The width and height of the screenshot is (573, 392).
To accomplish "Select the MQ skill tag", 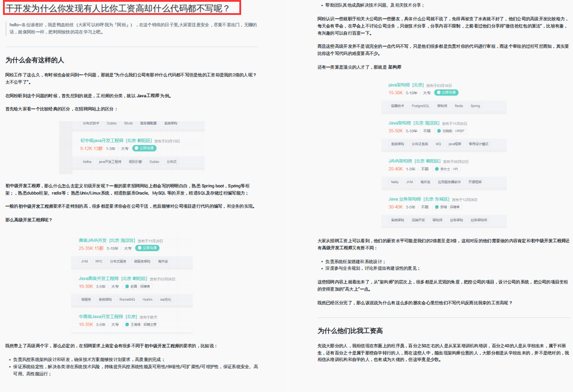I will tap(438, 144).
